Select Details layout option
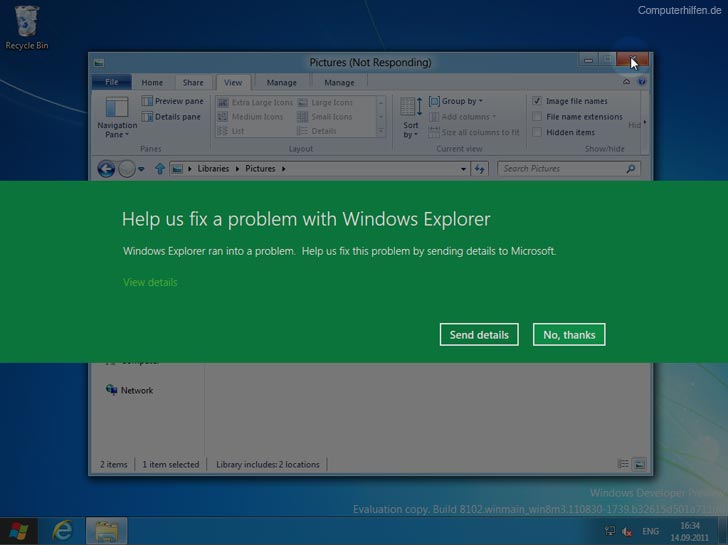 tap(317, 131)
